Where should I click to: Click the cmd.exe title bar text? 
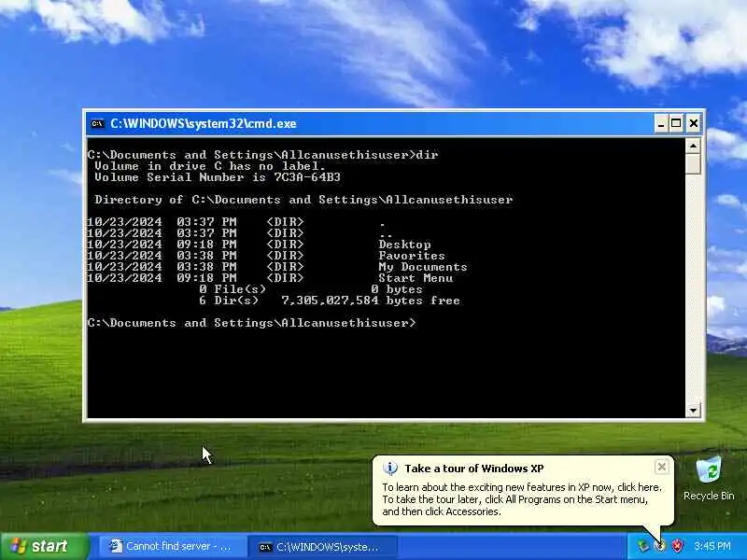[x=204, y=124]
